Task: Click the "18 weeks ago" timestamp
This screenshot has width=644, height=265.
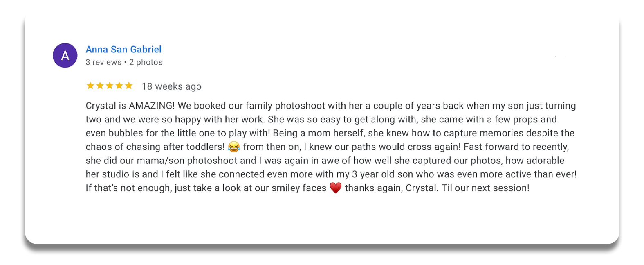Action: (171, 86)
